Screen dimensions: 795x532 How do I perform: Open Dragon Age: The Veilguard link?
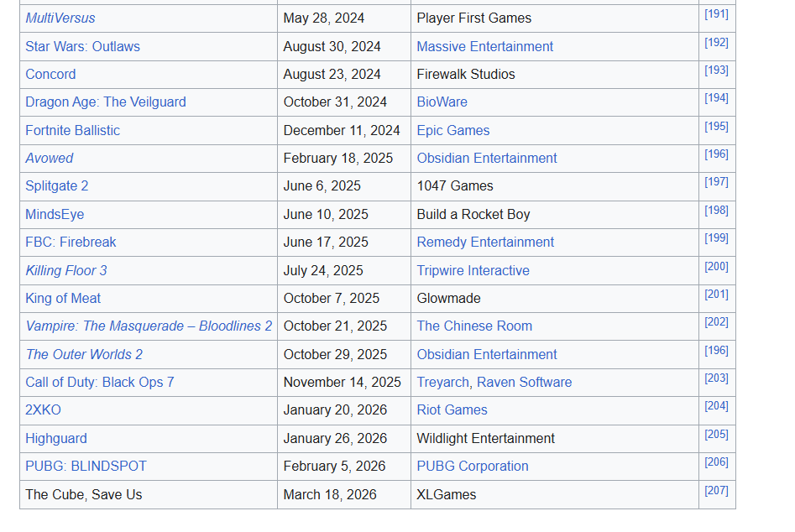tap(106, 102)
